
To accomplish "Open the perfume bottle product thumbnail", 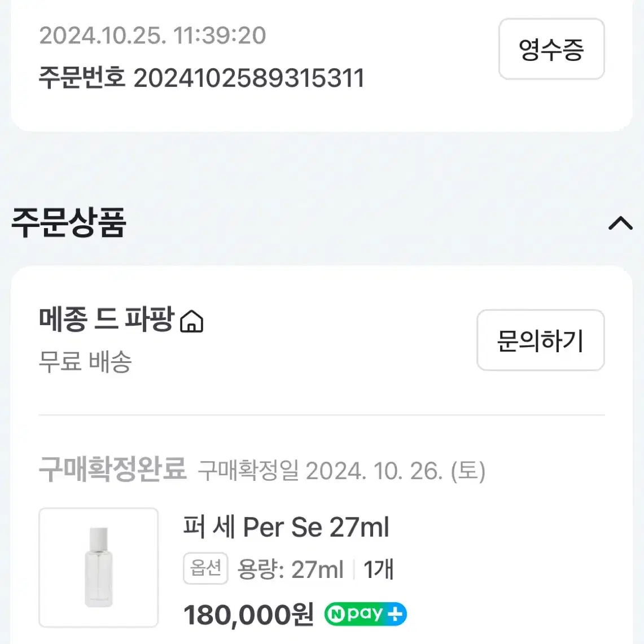I will point(99,567).
